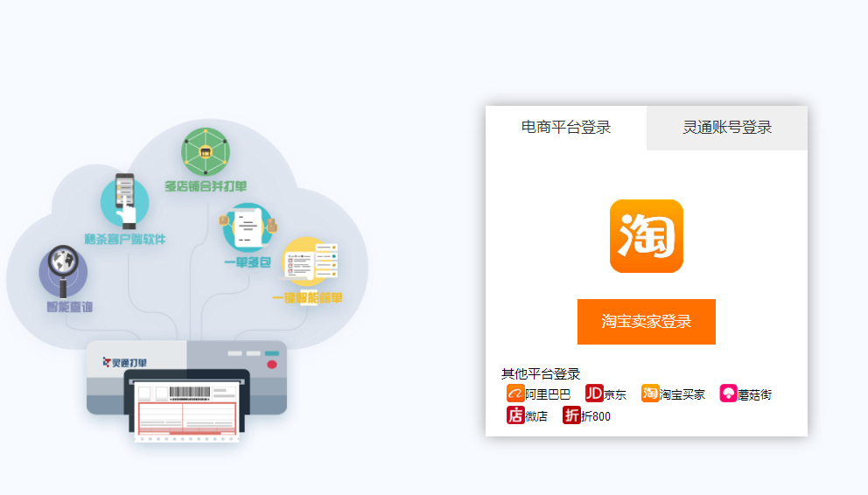The height and width of the screenshot is (495, 868).
Task: Click the large Taobao logo icon
Action: pyautogui.click(x=646, y=236)
